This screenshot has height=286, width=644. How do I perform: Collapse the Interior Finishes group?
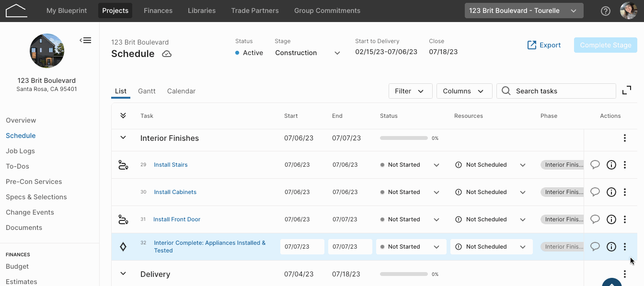(123, 138)
